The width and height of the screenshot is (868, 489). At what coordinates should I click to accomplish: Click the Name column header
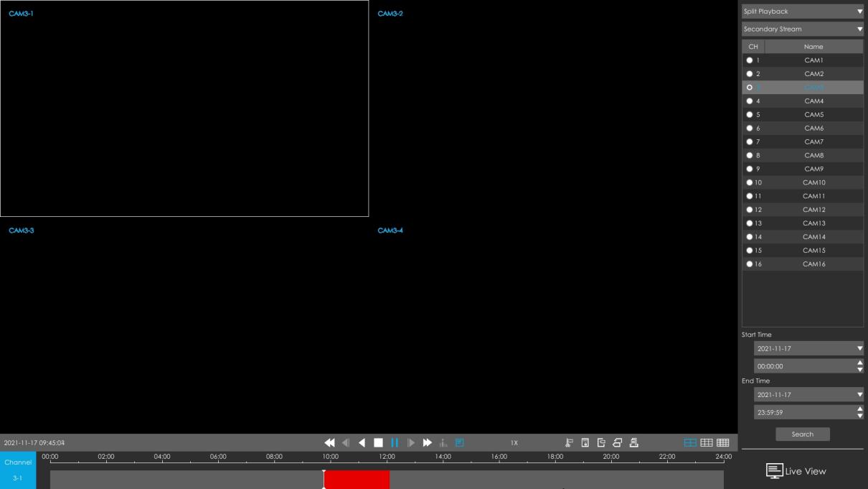point(813,47)
